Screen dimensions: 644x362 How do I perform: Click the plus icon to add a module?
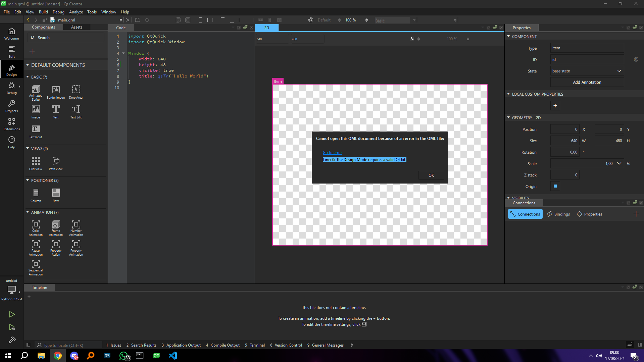point(32,51)
